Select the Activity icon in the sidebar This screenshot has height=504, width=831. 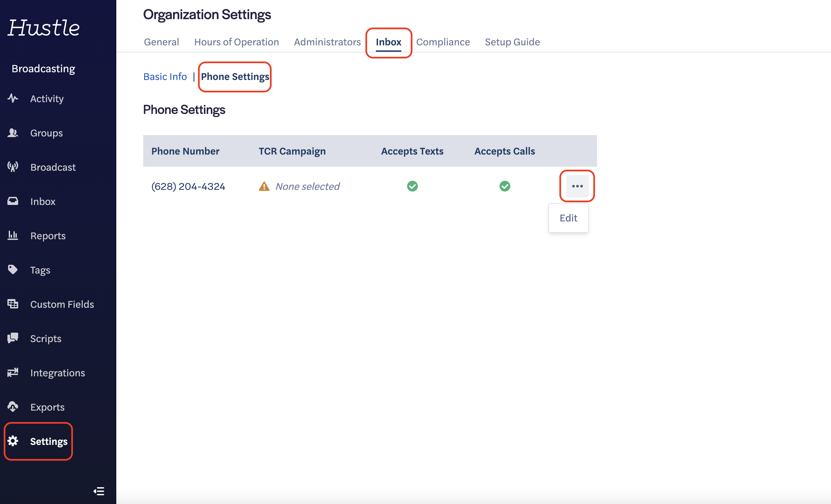(12, 98)
